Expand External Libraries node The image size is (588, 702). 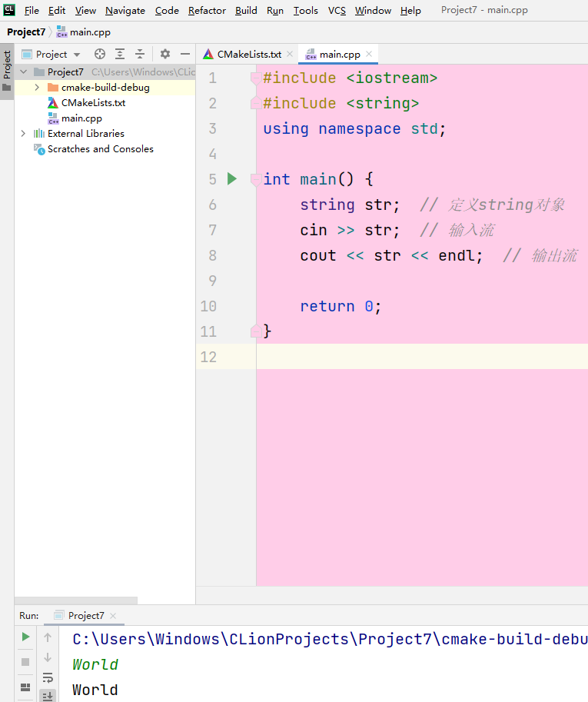[23, 134]
